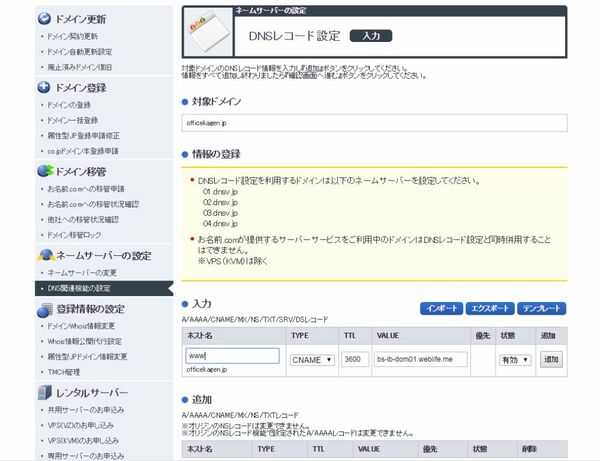Click the レンタルサーバー heading text
This screenshot has height=461, width=600.
pyautogui.click(x=92, y=393)
